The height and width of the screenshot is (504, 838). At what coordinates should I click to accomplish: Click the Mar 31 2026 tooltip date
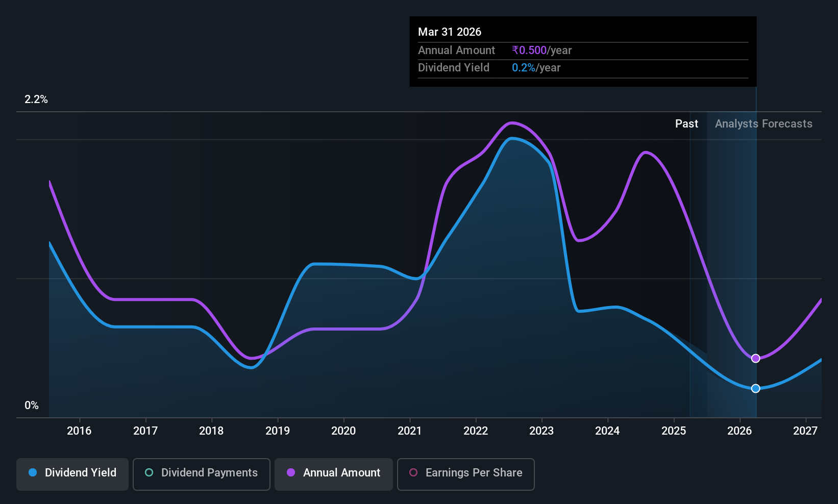pos(450,32)
